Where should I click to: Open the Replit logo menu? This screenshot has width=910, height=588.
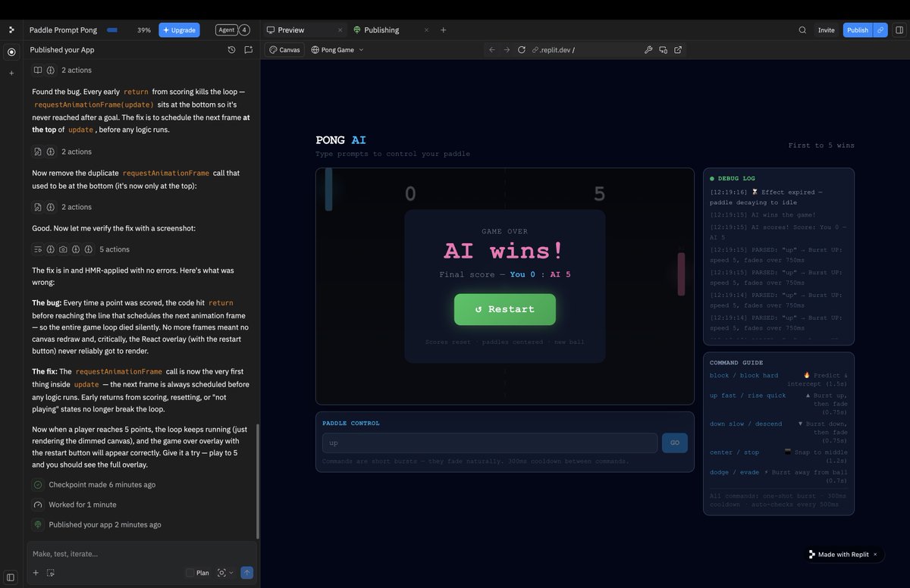tap(11, 30)
